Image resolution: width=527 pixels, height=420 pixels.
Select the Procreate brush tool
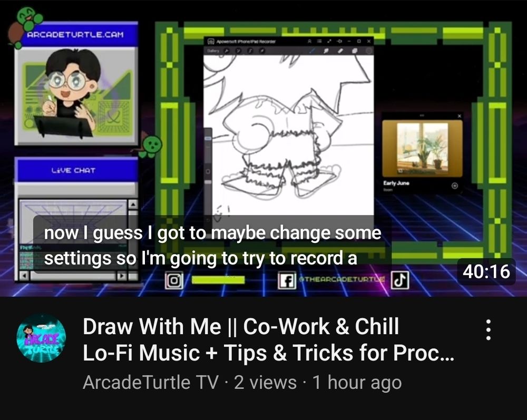tap(313, 51)
